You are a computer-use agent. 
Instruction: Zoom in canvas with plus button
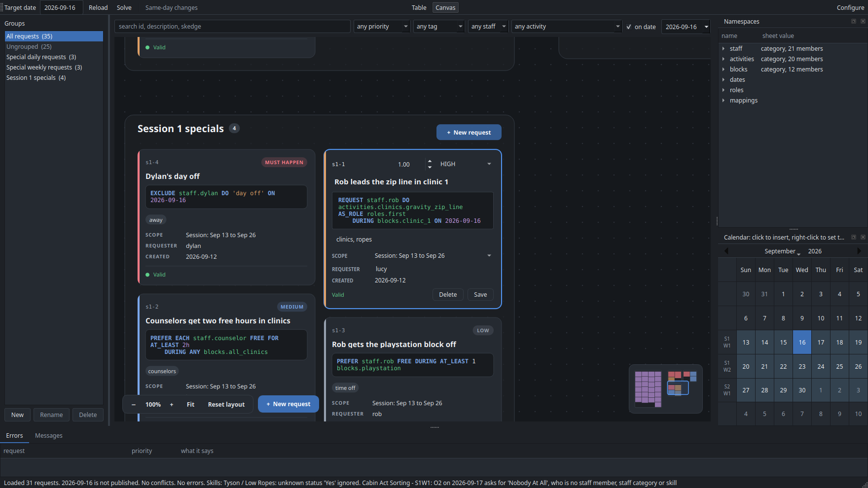coord(172,404)
